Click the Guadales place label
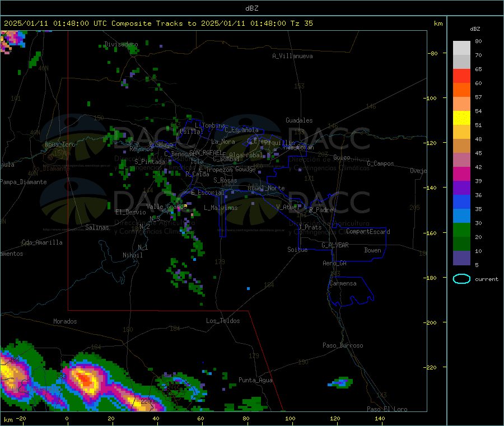Screen dimensions: 504x426 [x=299, y=120]
